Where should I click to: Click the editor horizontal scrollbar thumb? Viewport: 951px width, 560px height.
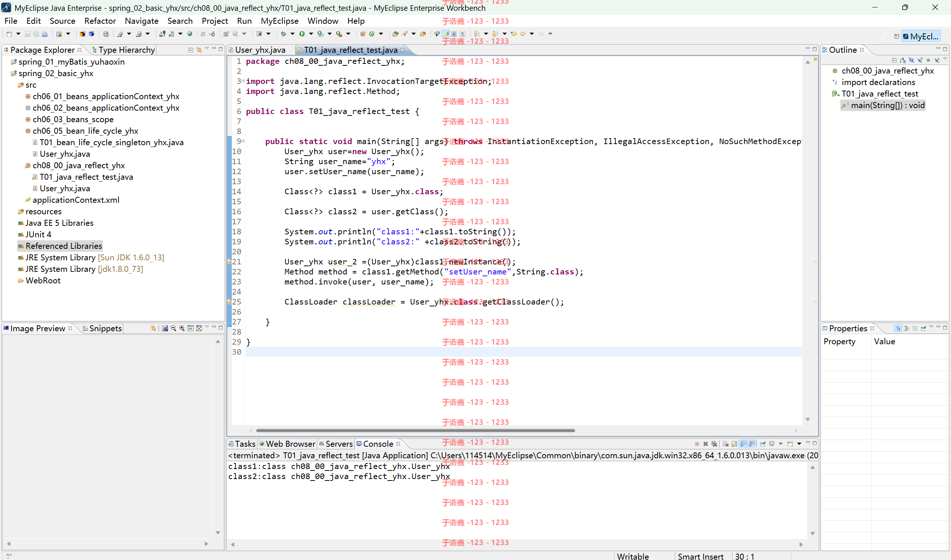415,430
